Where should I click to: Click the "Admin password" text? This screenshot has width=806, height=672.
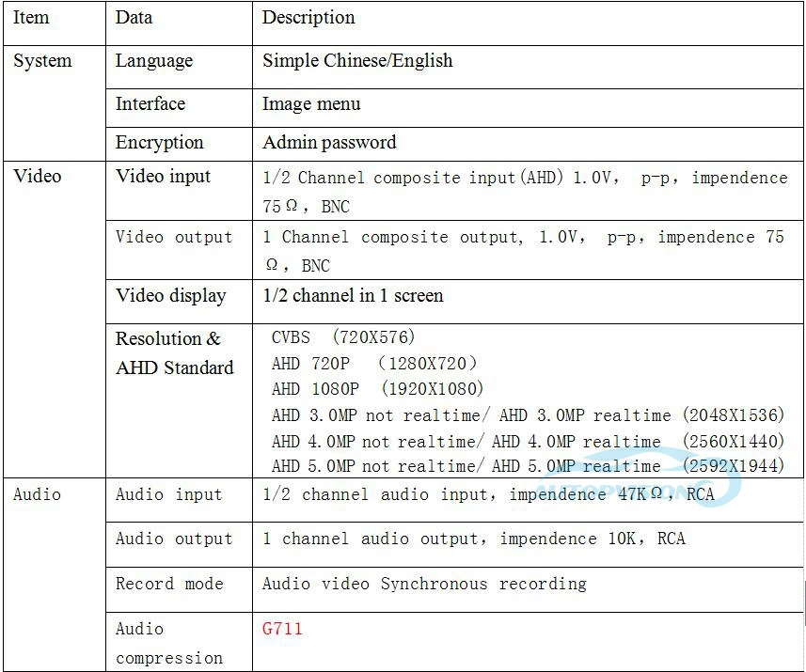tap(329, 143)
